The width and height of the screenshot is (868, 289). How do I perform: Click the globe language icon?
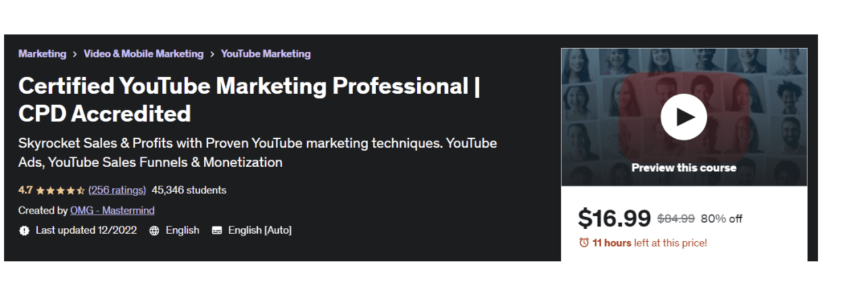[154, 231]
